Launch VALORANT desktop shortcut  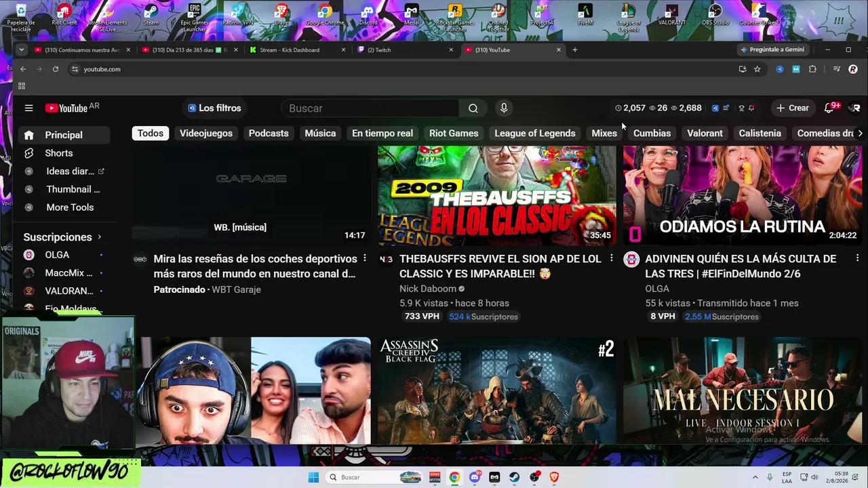point(672,14)
